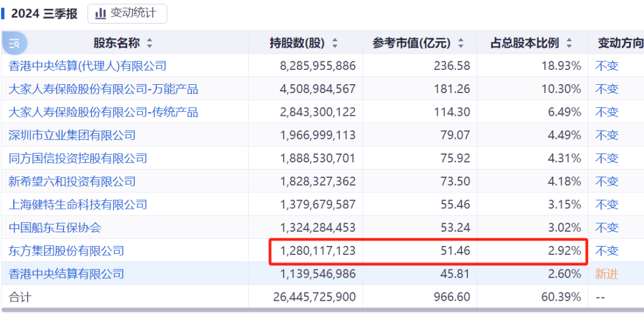The height and width of the screenshot is (317, 644).
Task: Click 不变 in the 东方集团 row
Action: [x=606, y=250]
